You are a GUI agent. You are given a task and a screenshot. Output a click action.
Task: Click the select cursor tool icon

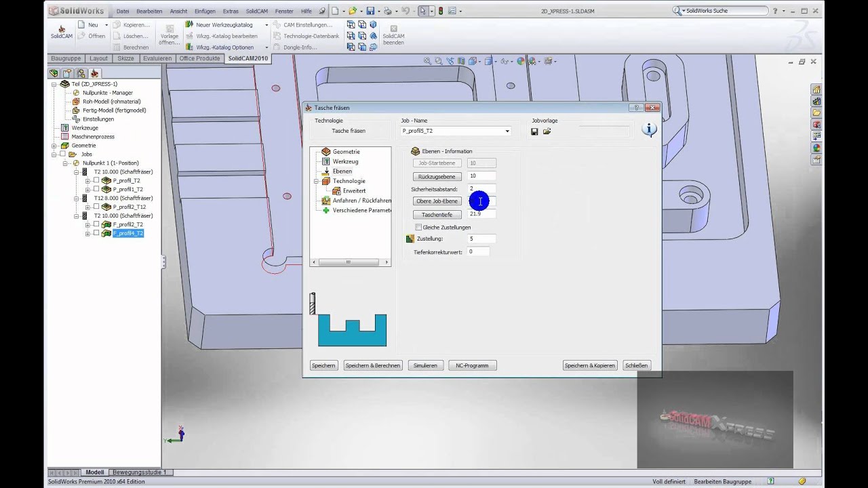pos(422,11)
